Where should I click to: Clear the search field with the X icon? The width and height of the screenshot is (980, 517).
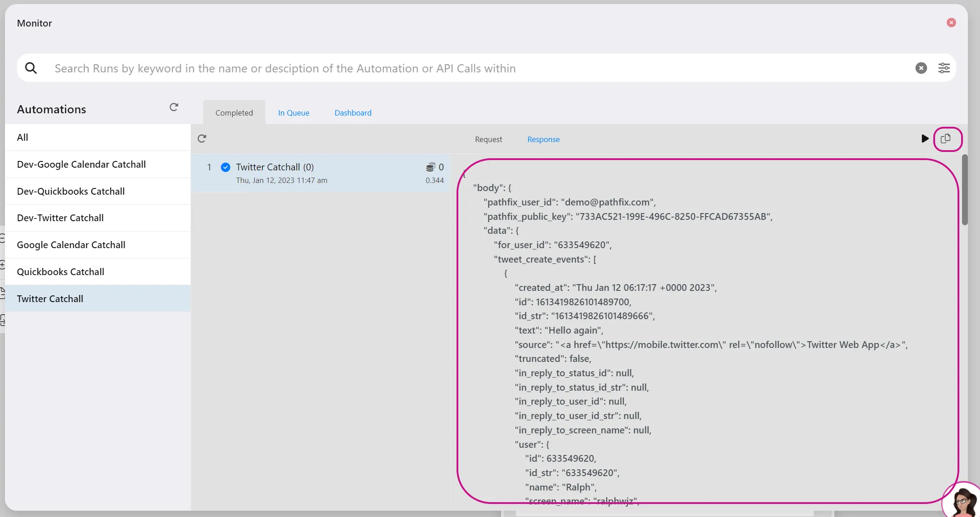[x=921, y=68]
